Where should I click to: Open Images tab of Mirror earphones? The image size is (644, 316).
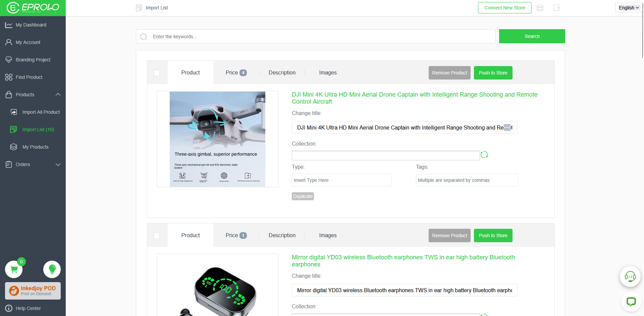pos(328,235)
